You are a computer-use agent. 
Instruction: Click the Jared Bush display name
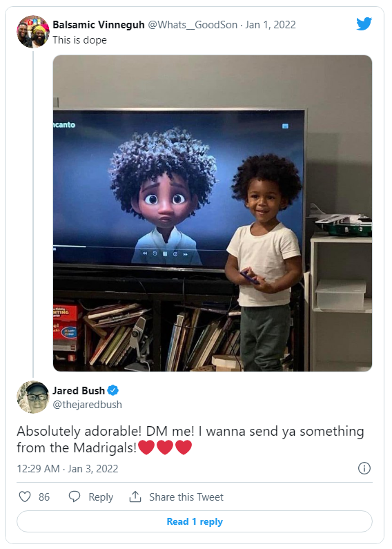tap(79, 390)
